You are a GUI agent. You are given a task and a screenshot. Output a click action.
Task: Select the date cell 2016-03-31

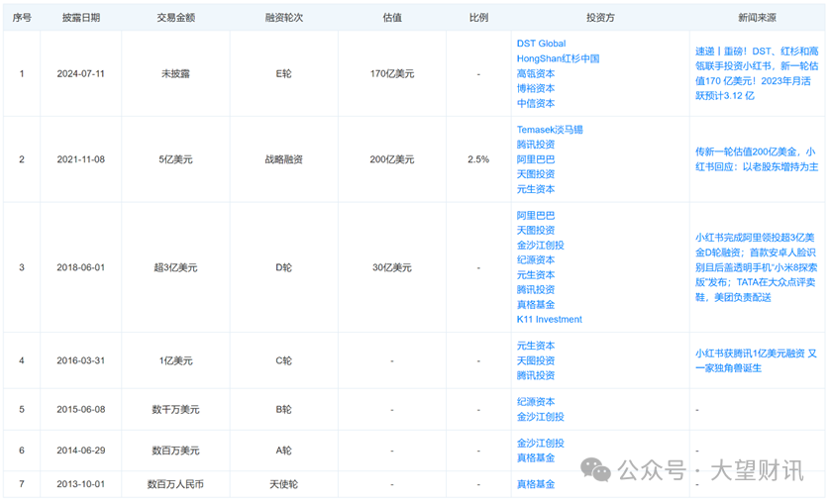coord(81,360)
